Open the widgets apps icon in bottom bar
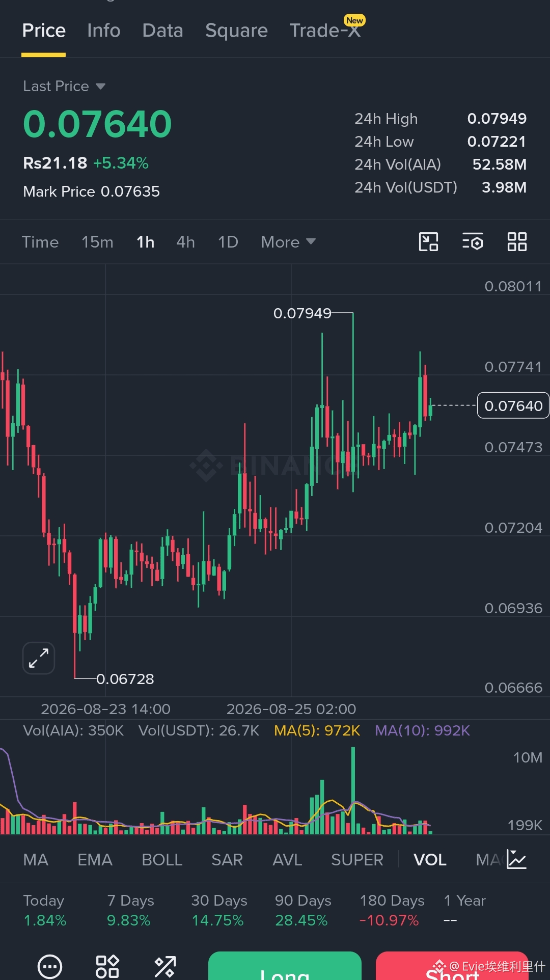 tap(107, 966)
